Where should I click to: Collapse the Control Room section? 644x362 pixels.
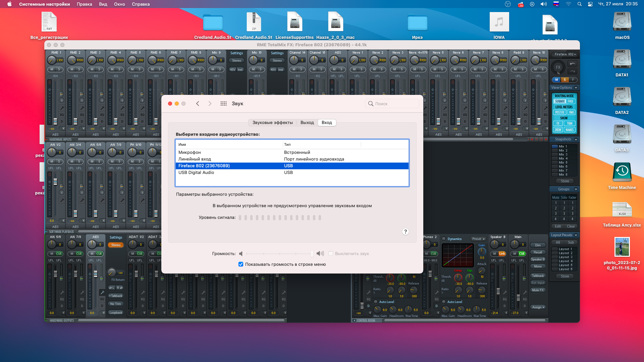tap(355, 320)
